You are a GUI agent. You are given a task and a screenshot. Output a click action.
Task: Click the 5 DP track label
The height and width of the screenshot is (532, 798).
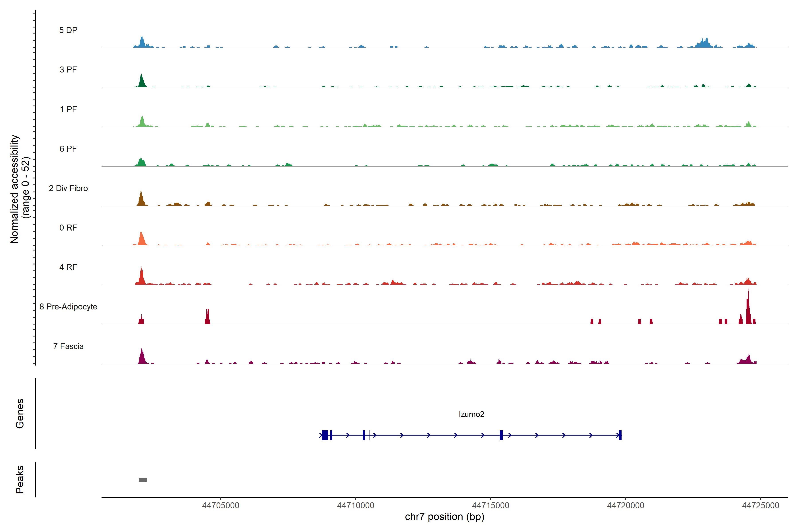coord(68,30)
